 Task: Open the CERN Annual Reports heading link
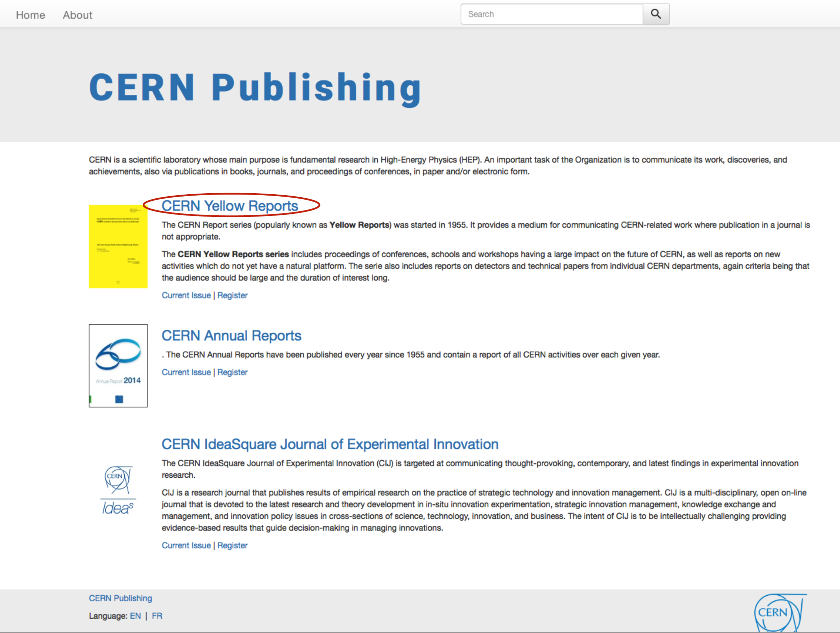[231, 335]
